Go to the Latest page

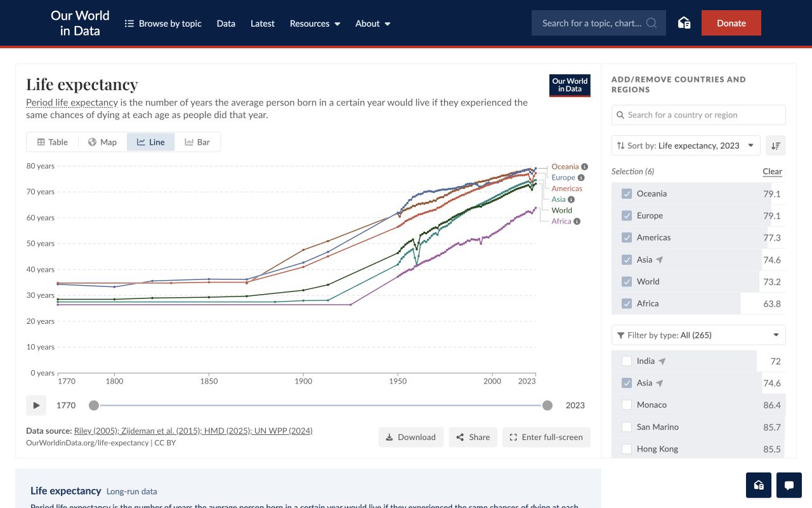tap(263, 23)
